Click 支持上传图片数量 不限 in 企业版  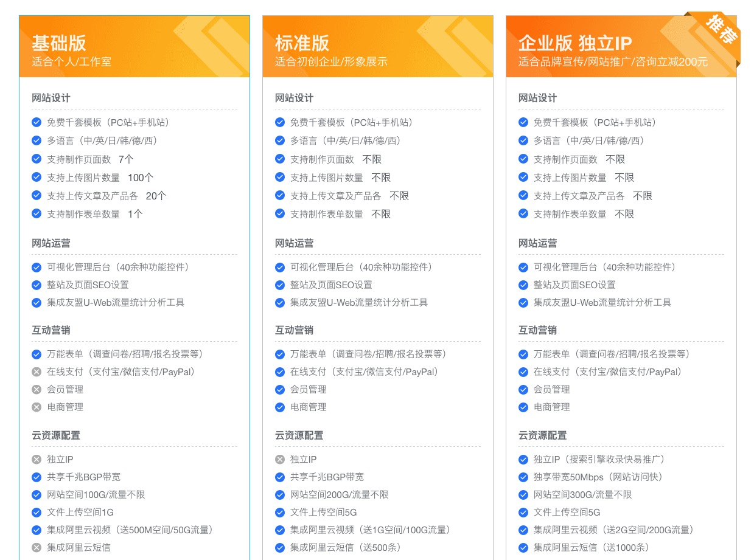click(584, 177)
